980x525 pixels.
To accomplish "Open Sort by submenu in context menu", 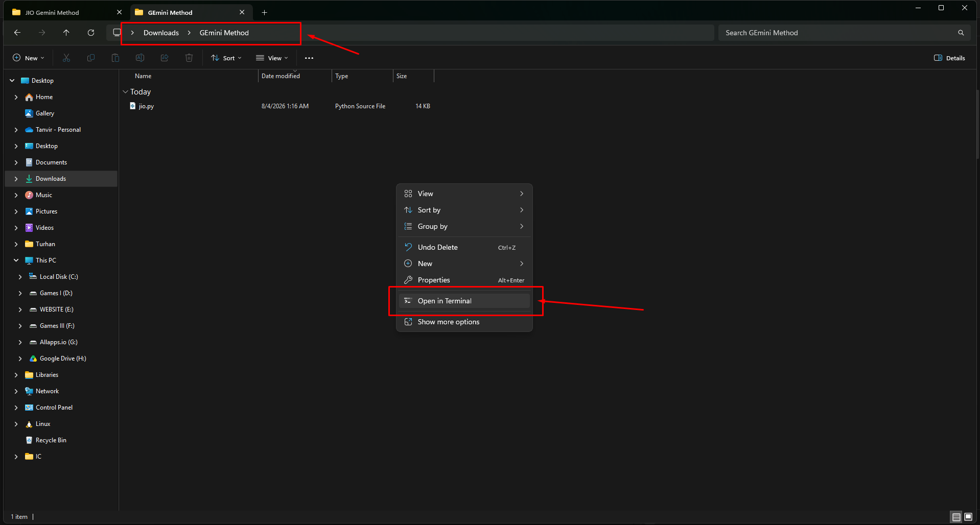I will pyautogui.click(x=464, y=210).
